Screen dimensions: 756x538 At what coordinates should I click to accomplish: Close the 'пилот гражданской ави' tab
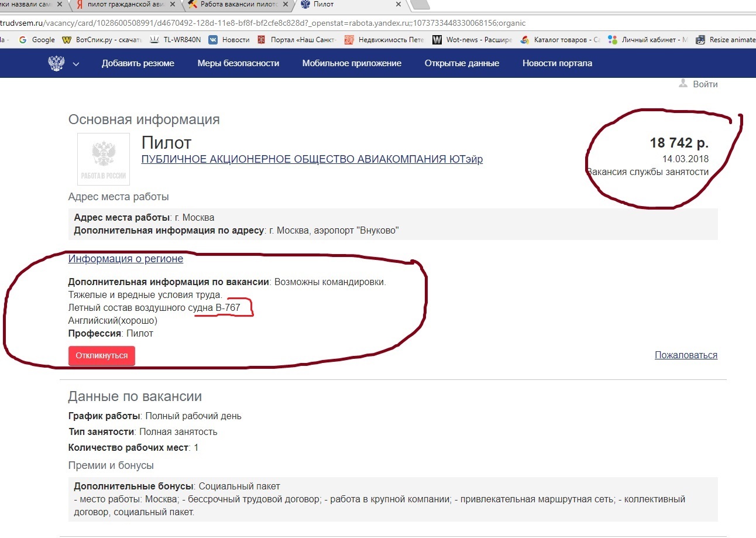pyautogui.click(x=174, y=4)
